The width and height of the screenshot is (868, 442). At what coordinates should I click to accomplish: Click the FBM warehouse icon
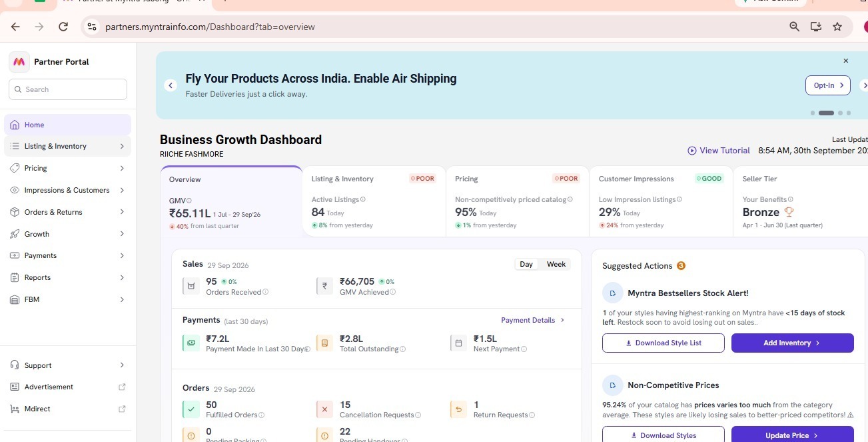tap(15, 299)
